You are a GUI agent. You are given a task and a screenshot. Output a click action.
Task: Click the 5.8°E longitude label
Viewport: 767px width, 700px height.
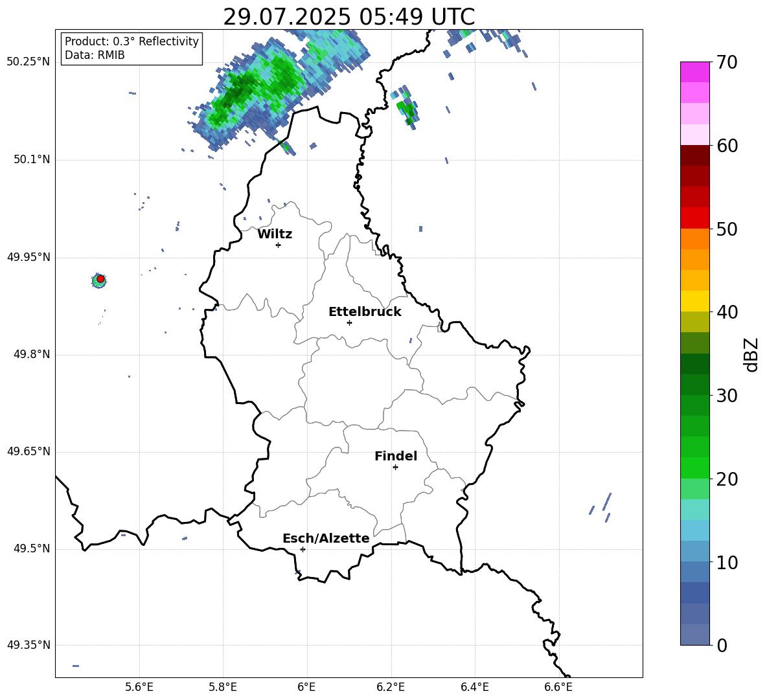click(x=223, y=687)
